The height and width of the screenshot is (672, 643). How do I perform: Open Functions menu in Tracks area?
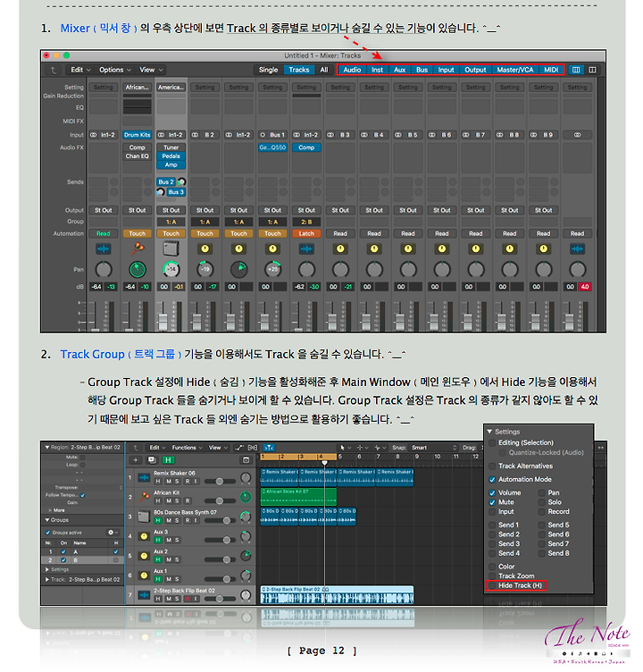click(187, 448)
